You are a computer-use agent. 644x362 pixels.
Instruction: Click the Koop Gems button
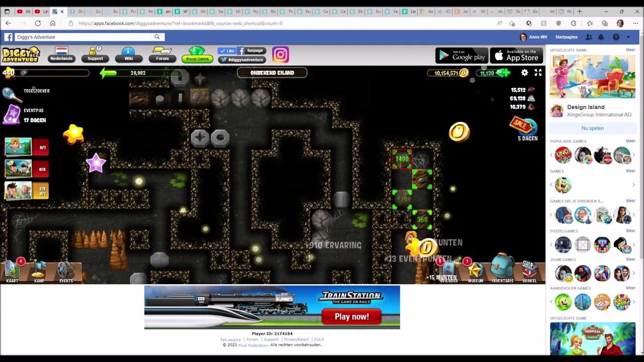coord(197,55)
